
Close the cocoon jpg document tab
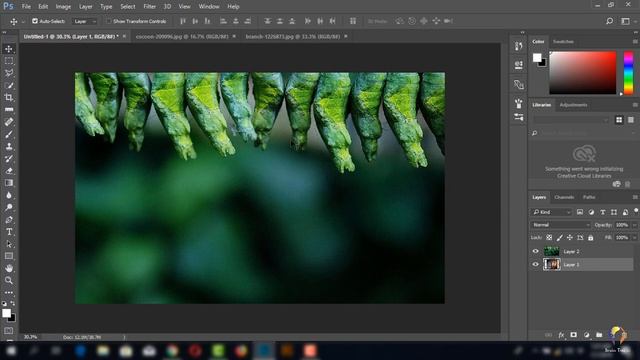[x=234, y=36]
